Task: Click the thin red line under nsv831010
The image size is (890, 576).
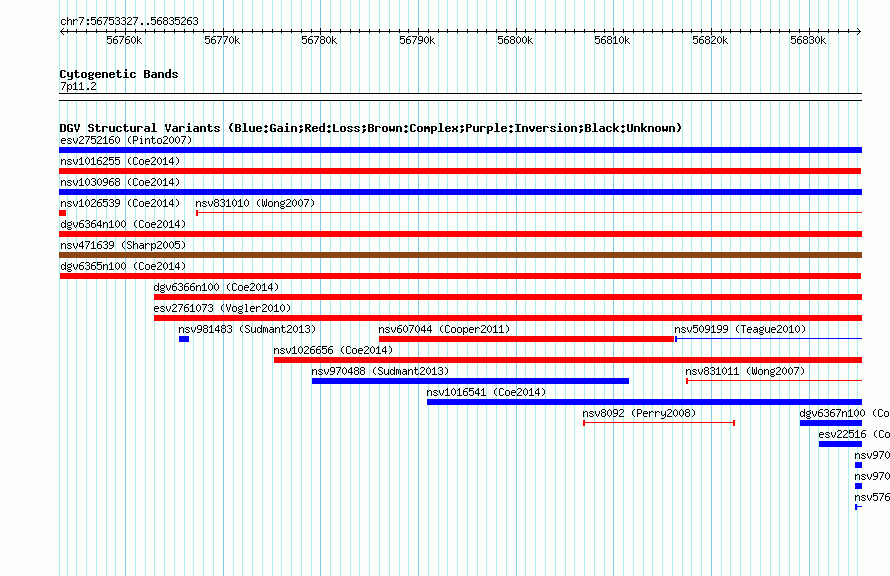Action: pos(529,213)
